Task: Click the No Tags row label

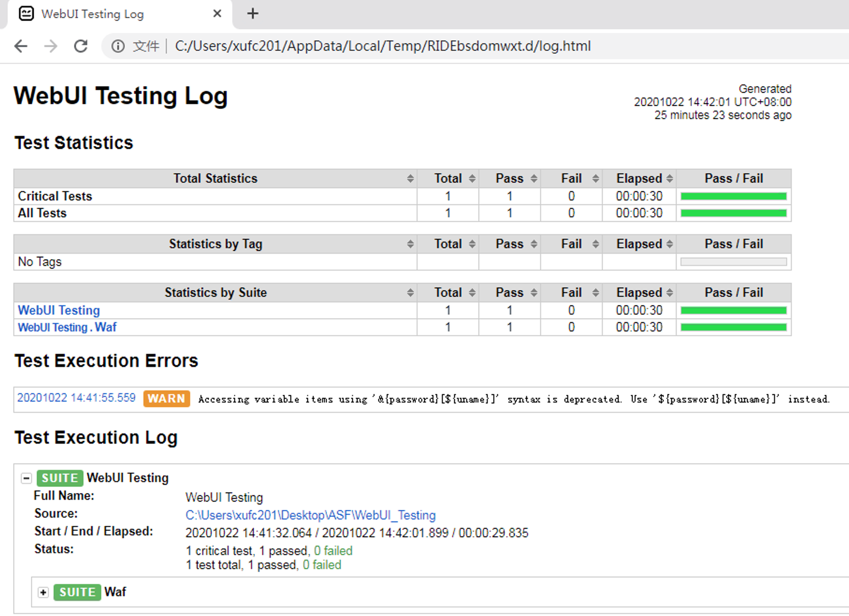Action: [x=40, y=262]
